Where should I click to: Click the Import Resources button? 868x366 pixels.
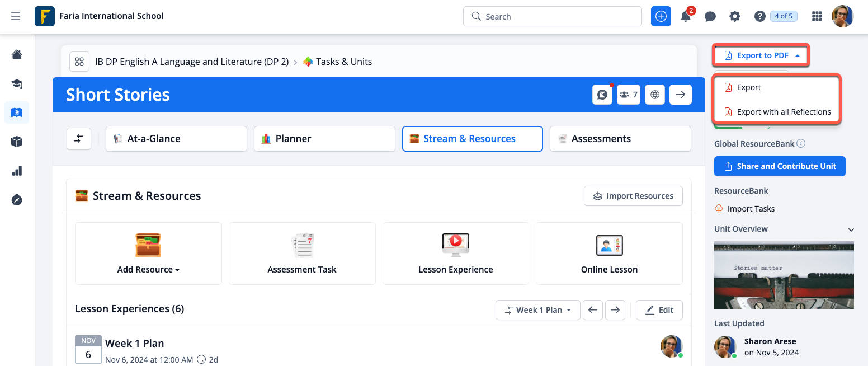pos(633,196)
